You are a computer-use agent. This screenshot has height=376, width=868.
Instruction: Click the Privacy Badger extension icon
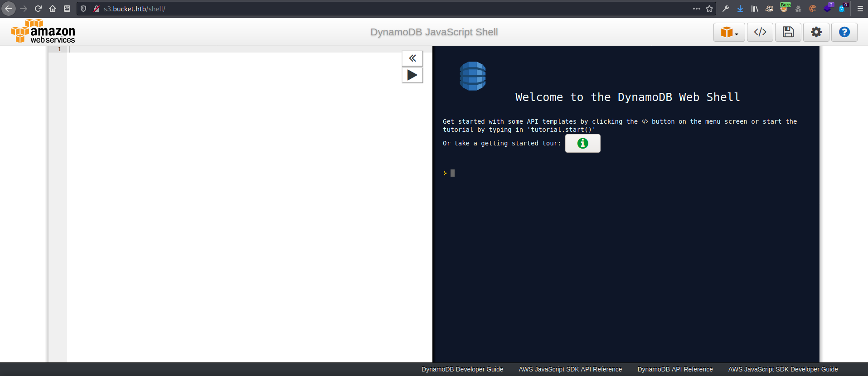click(769, 9)
